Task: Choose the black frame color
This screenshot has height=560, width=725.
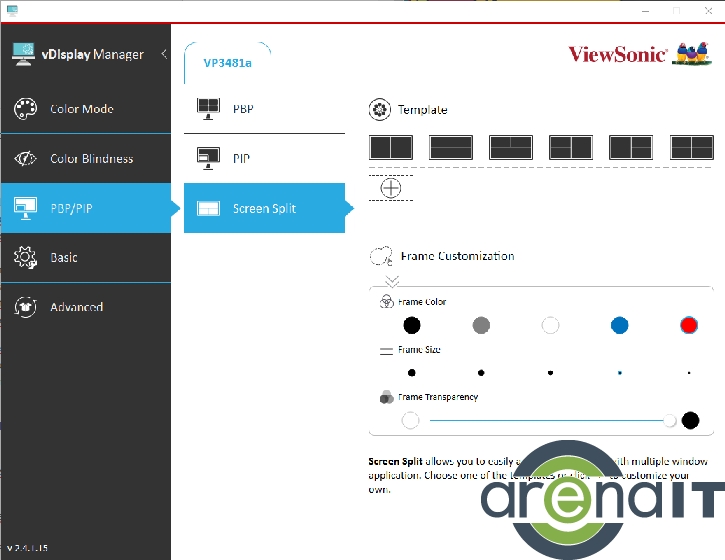Action: [x=412, y=325]
